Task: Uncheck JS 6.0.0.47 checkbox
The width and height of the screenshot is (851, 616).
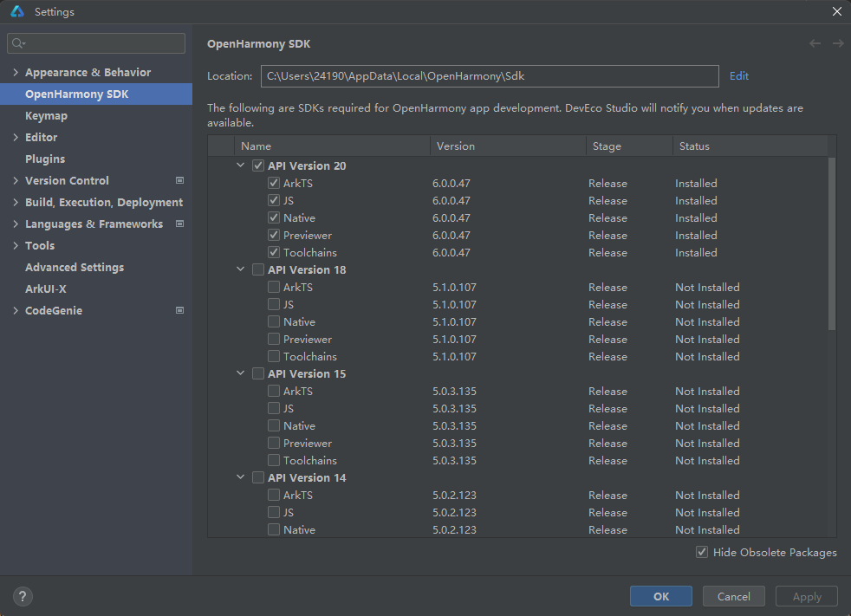Action: (x=274, y=200)
